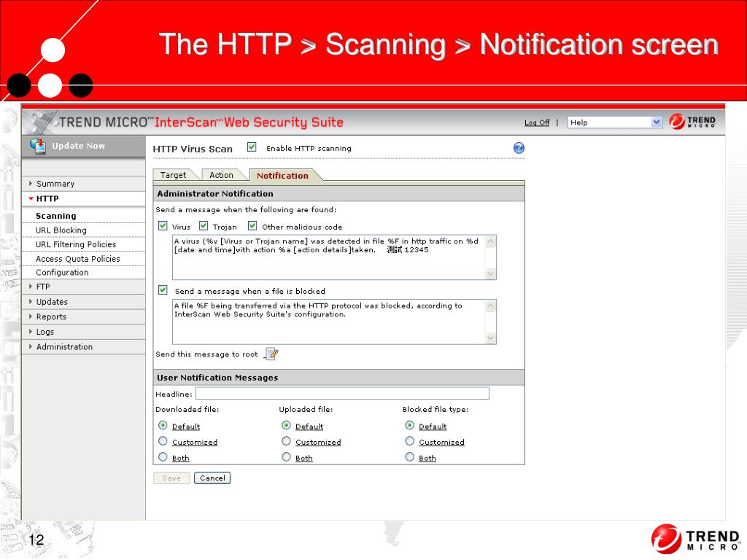This screenshot has height=560, width=747.
Task: Click the Trend Micro logo in the header
Action: 692,122
